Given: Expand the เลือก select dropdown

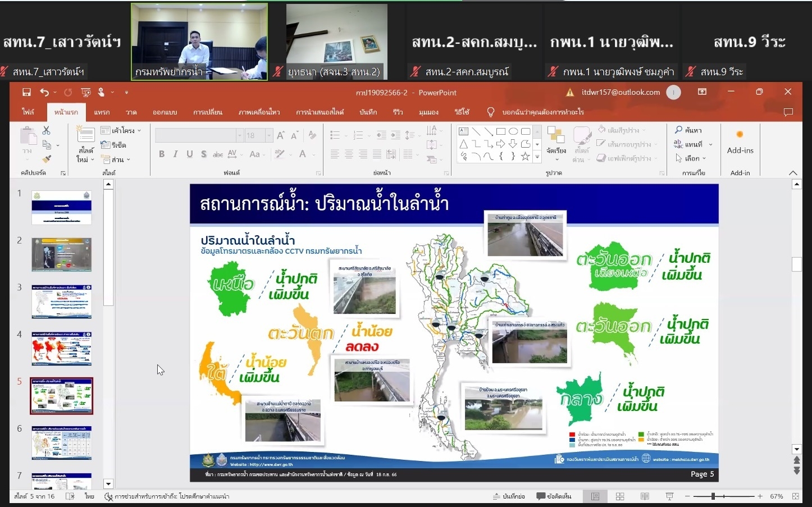Looking at the screenshot, I should point(691,158).
